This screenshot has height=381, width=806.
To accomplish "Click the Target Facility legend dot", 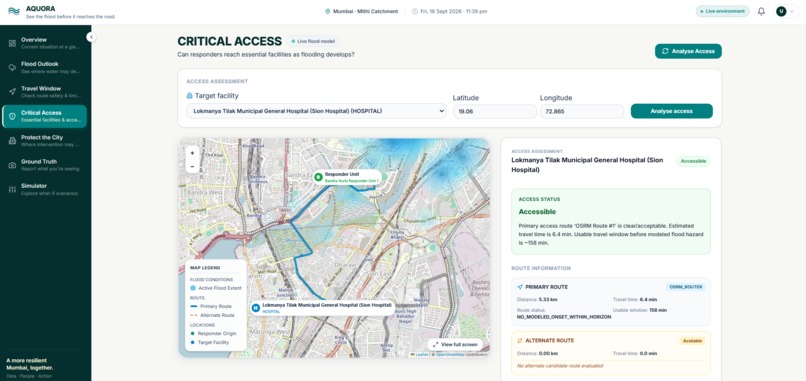I will pos(192,342).
